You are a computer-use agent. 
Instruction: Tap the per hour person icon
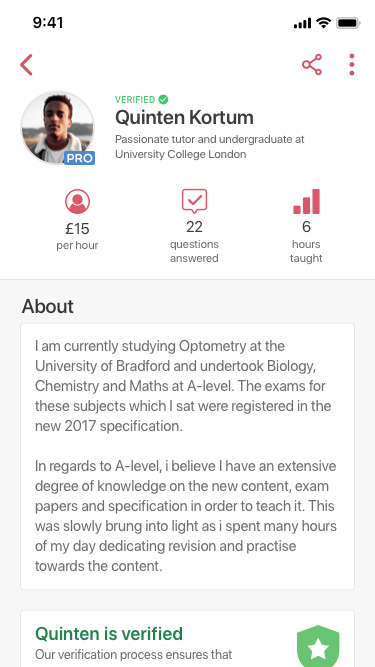77,202
